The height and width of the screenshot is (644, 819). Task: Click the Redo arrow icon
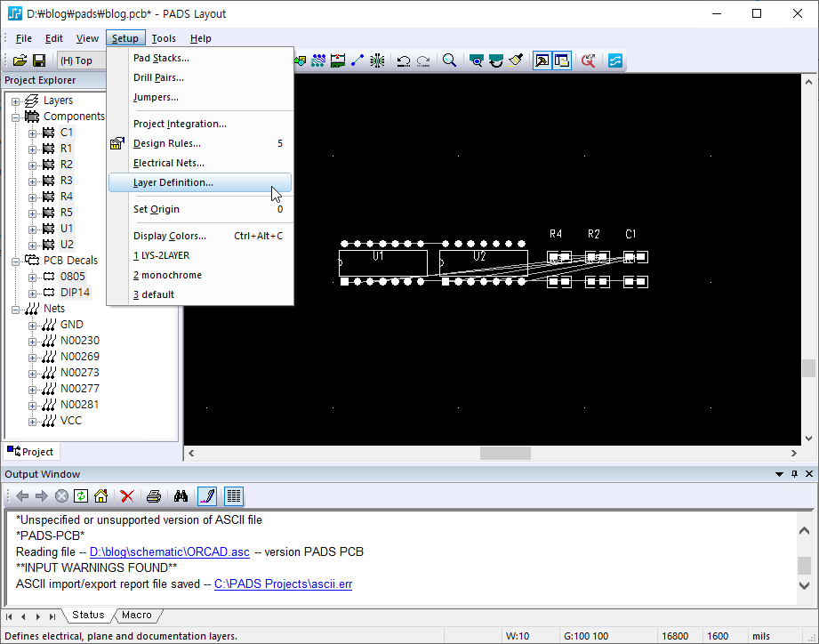pos(423,60)
